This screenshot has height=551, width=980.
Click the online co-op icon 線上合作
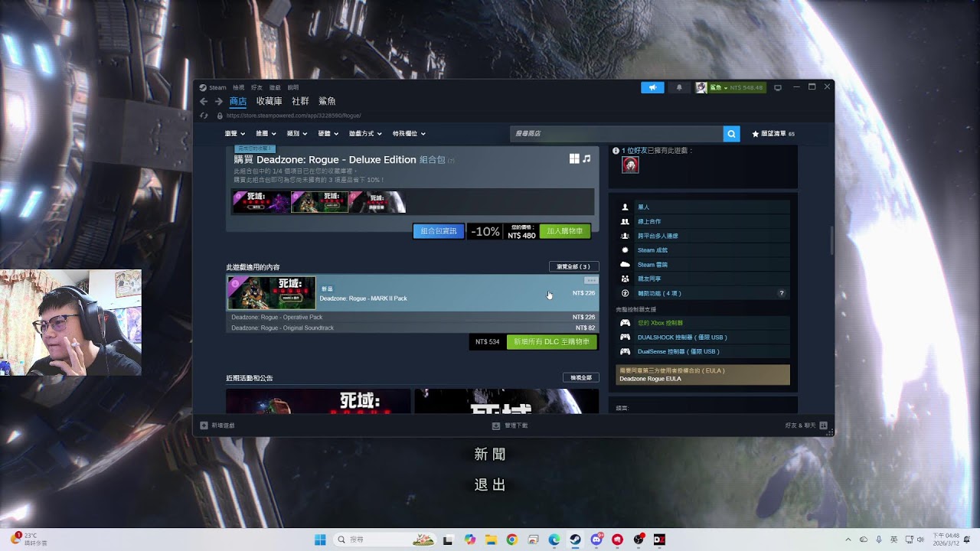(625, 222)
